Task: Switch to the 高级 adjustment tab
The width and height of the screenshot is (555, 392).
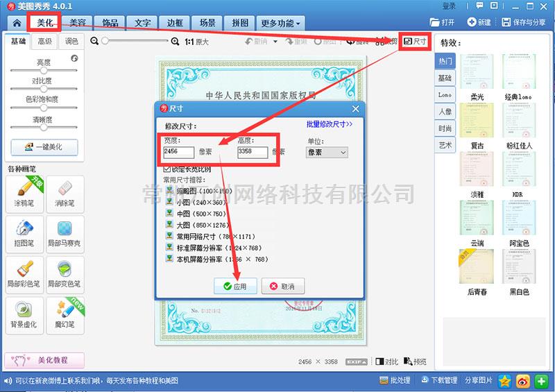Action: pyautogui.click(x=44, y=42)
